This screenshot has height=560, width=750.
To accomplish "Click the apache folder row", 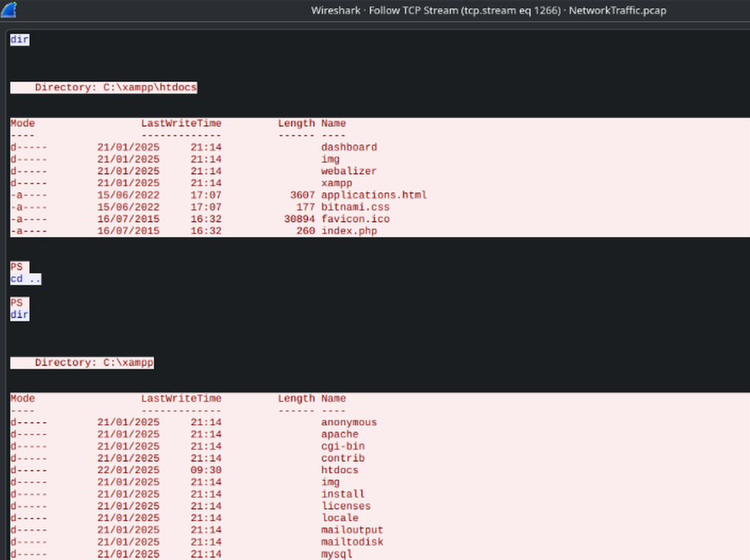I will coord(340,435).
